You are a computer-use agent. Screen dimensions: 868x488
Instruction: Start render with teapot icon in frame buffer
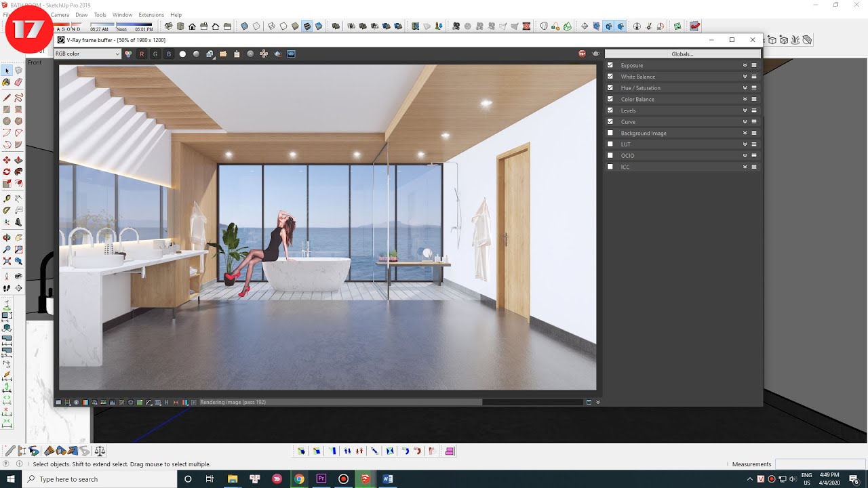[x=596, y=54]
